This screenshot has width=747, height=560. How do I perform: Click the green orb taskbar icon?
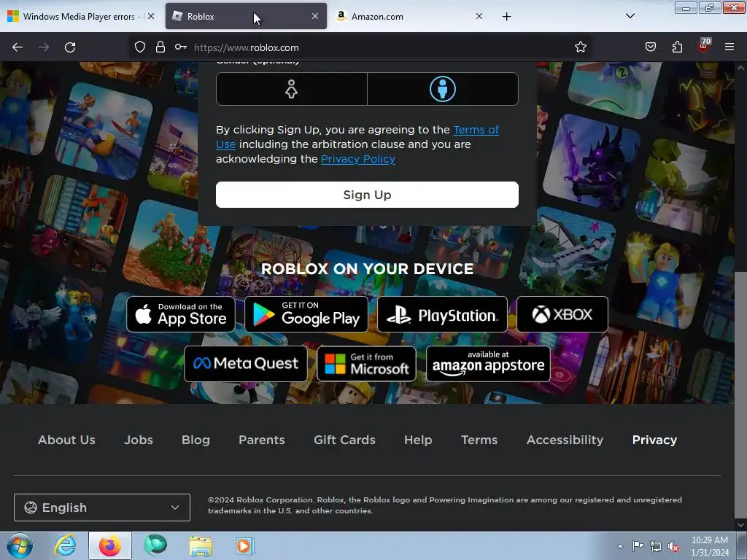155,545
